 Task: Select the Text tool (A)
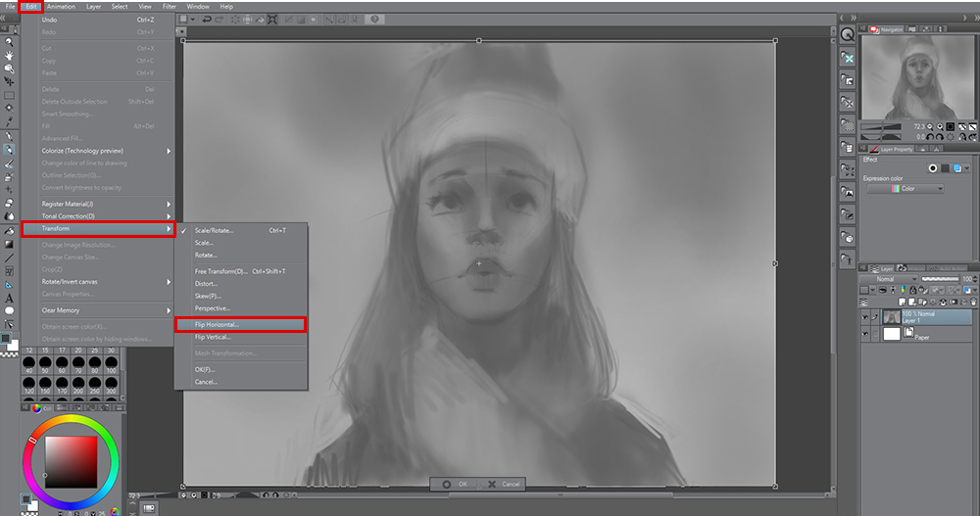pos(9,298)
